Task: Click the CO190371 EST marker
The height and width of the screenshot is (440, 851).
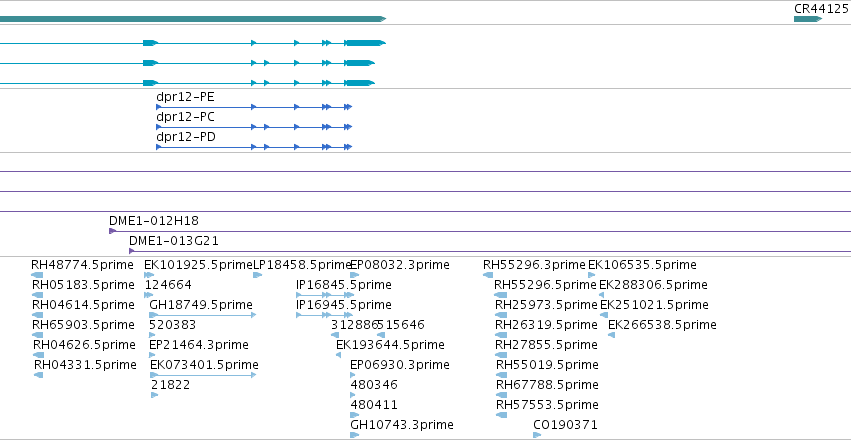Action: coord(537,435)
